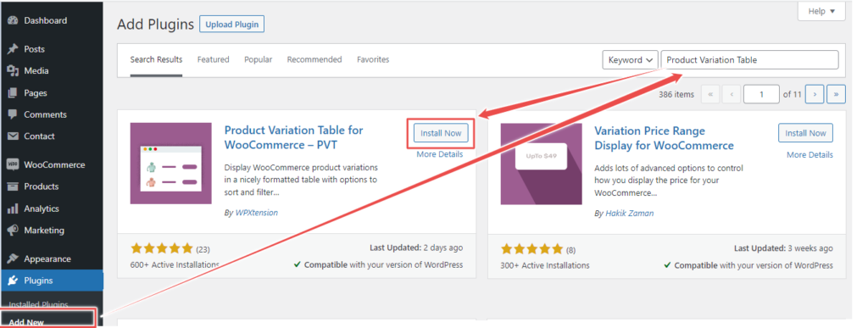
Task: Click the WooCommerce logo icon
Action: (13, 164)
